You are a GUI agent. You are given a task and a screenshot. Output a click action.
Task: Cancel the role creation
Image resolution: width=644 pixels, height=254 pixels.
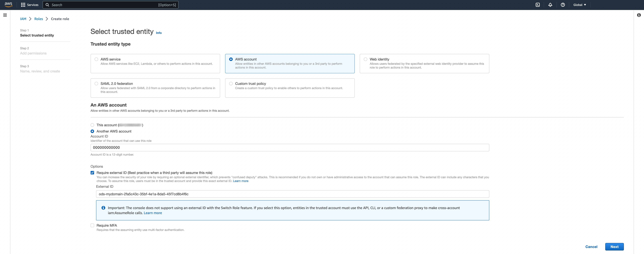pyautogui.click(x=591, y=246)
